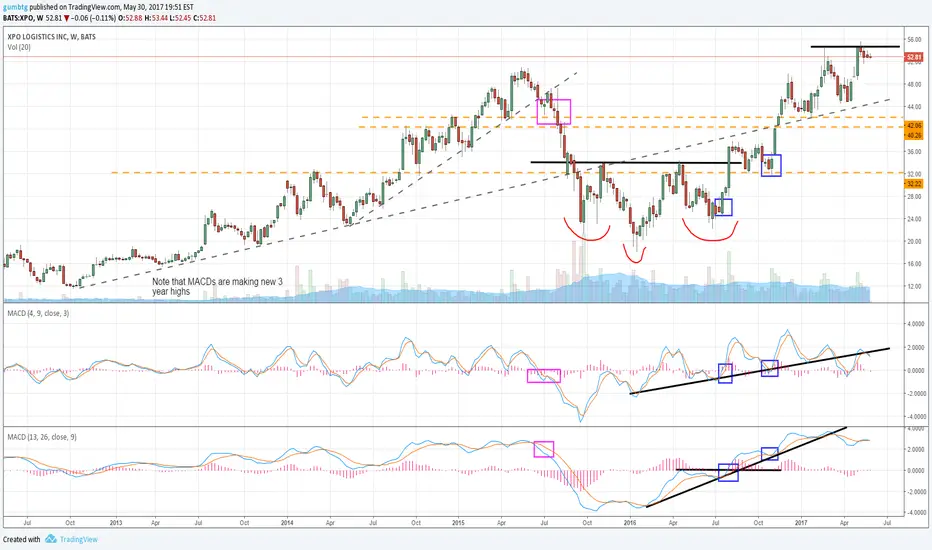Click the TradingView cloud logo icon
This screenshot has width=932, height=550.
tap(51, 539)
